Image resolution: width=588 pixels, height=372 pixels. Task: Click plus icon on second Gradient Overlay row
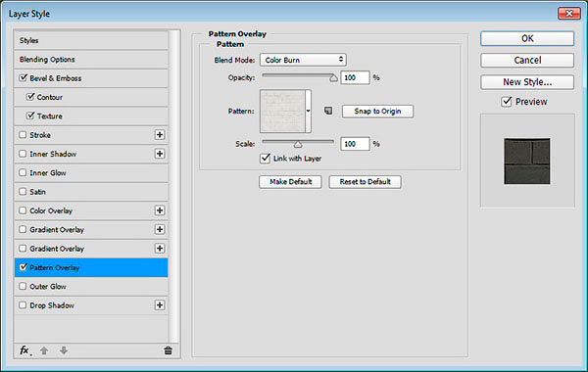point(160,249)
